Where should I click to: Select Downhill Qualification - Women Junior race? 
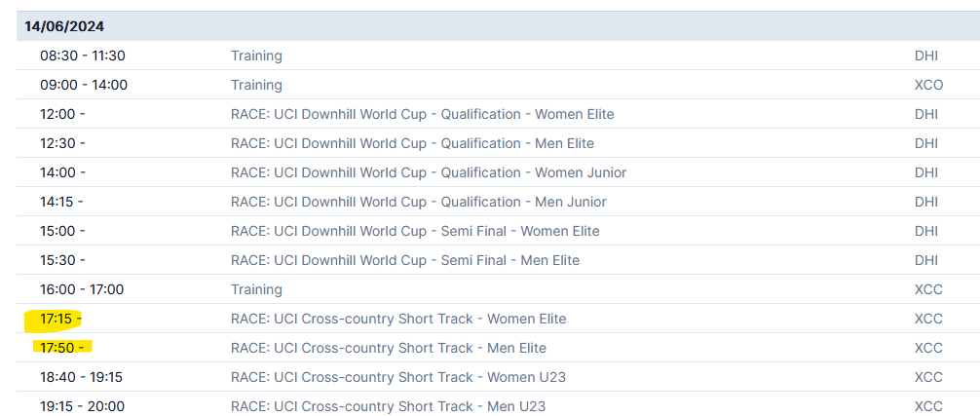(x=429, y=172)
